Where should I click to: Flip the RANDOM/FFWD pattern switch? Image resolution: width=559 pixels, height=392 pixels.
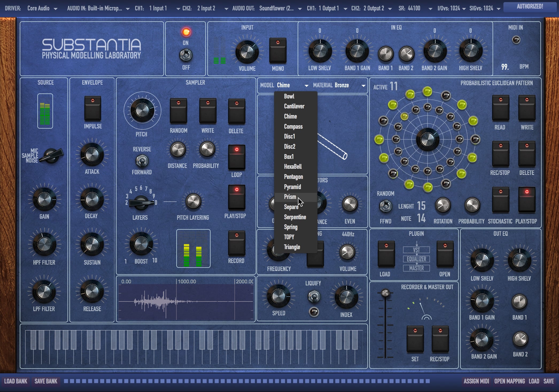pos(385,206)
